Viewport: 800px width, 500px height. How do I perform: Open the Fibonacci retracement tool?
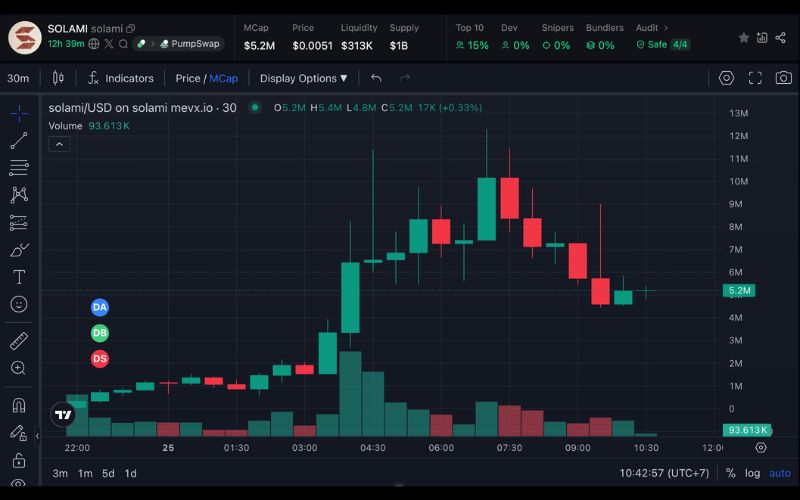pyautogui.click(x=19, y=167)
